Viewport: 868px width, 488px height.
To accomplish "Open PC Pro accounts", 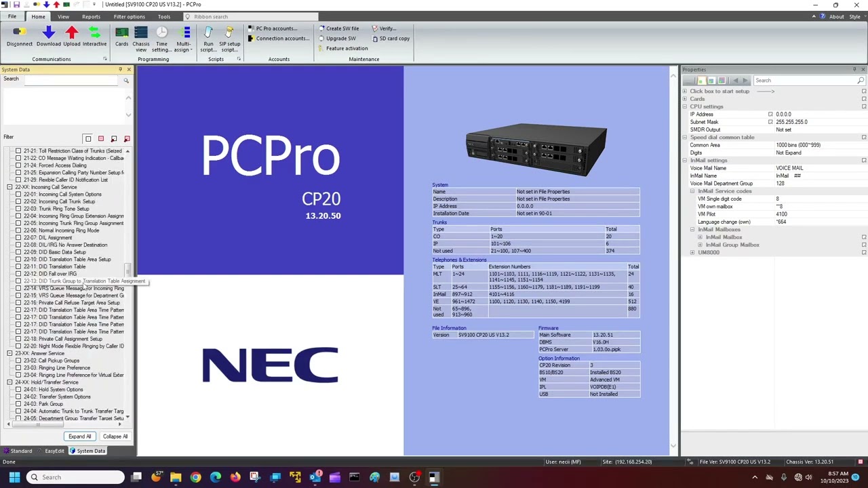I will [x=272, y=28].
